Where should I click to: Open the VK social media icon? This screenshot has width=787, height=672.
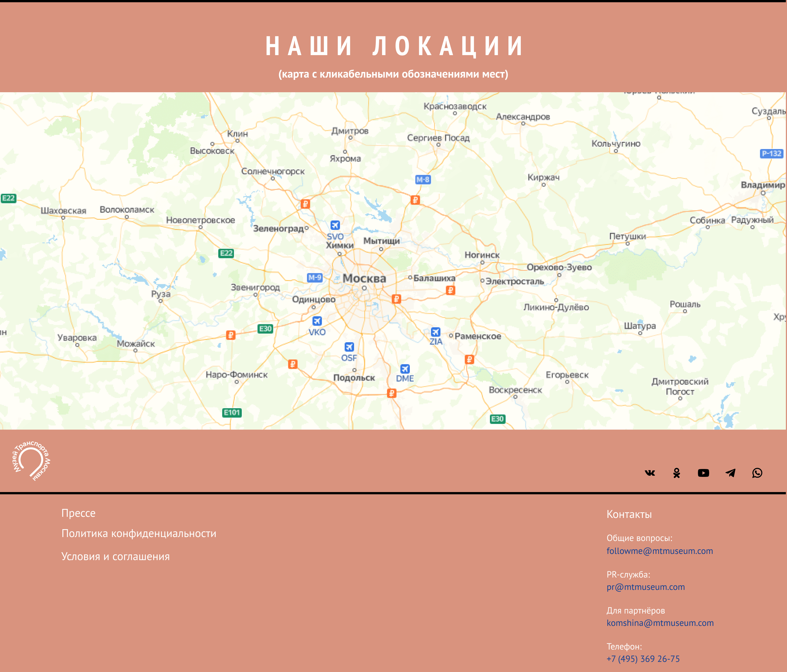[650, 473]
